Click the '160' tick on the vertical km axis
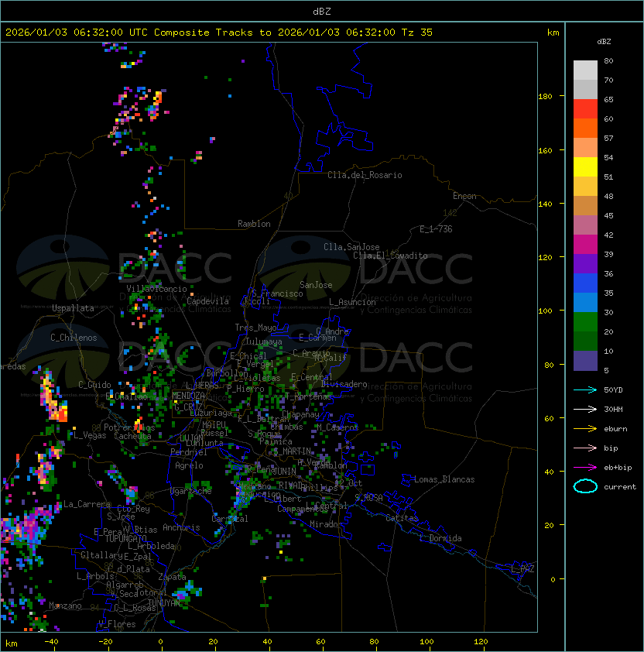The width and height of the screenshot is (644, 652). pos(545,150)
